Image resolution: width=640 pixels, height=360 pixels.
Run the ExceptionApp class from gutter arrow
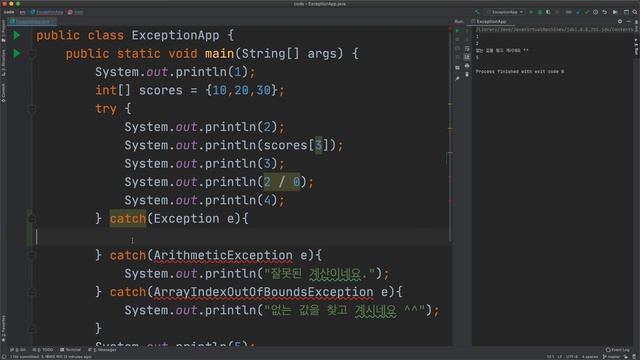(17, 36)
